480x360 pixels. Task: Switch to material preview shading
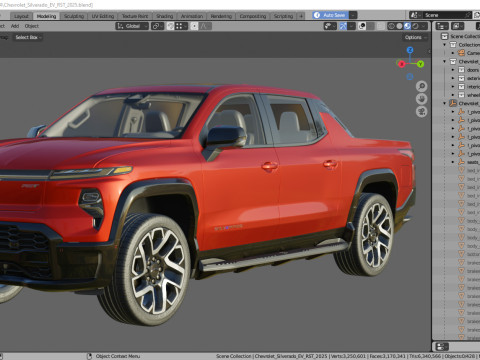click(407, 26)
